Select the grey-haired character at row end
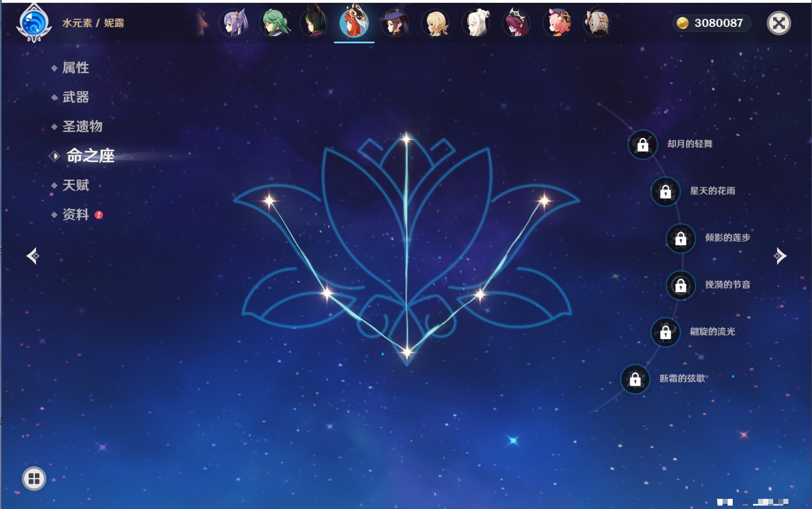The height and width of the screenshot is (509, 812). 597,23
